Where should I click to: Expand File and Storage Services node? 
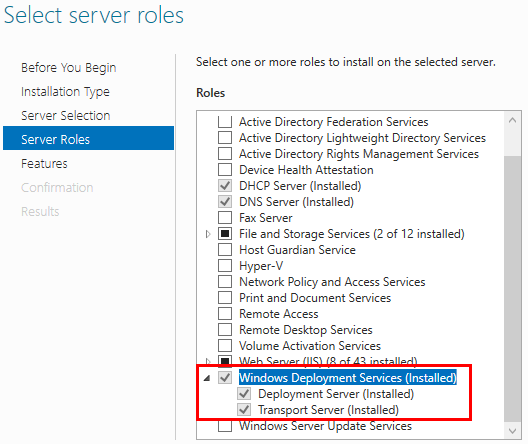pyautogui.click(x=208, y=234)
